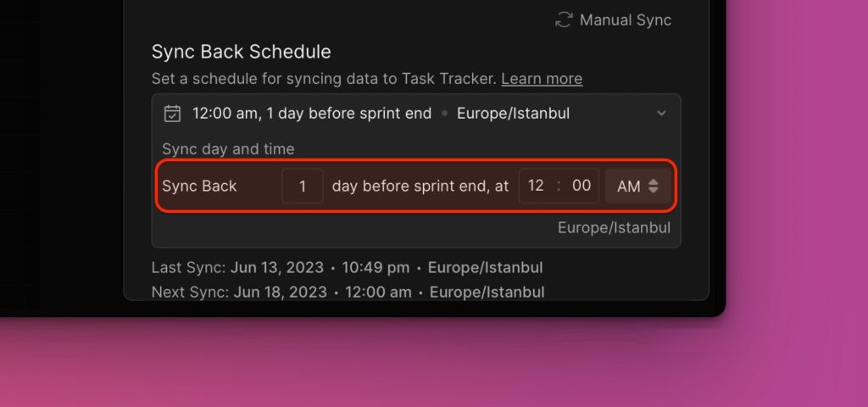Click the up/down arrows beside AM

(654, 186)
